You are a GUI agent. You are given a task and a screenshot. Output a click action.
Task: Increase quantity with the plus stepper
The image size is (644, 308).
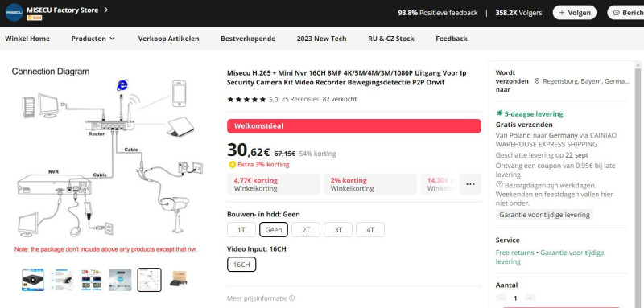(530, 298)
